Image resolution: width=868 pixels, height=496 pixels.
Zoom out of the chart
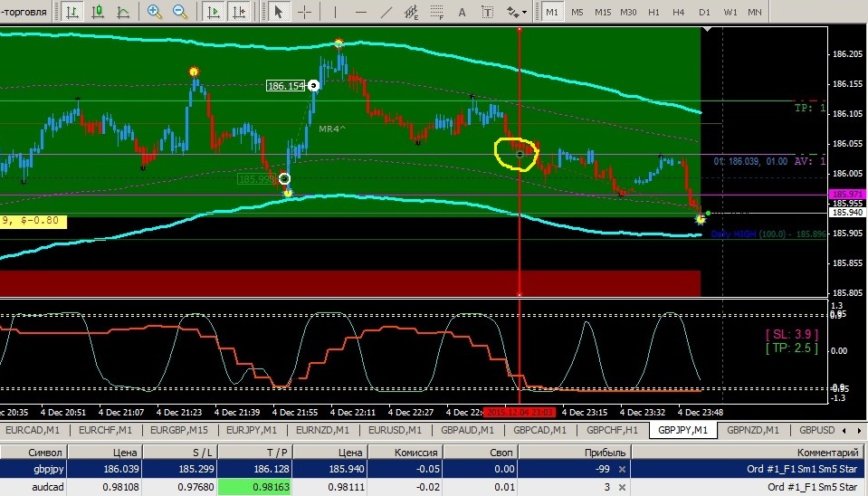(x=180, y=12)
